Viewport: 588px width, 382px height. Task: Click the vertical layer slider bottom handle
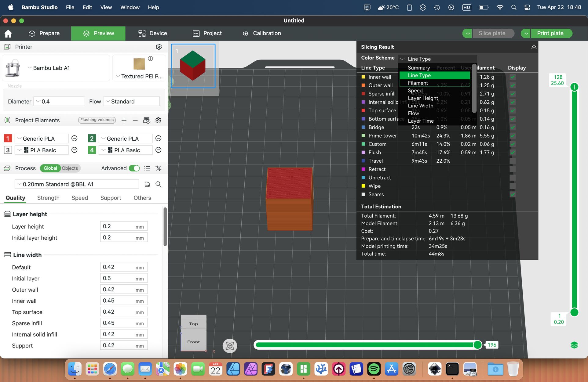(574, 312)
